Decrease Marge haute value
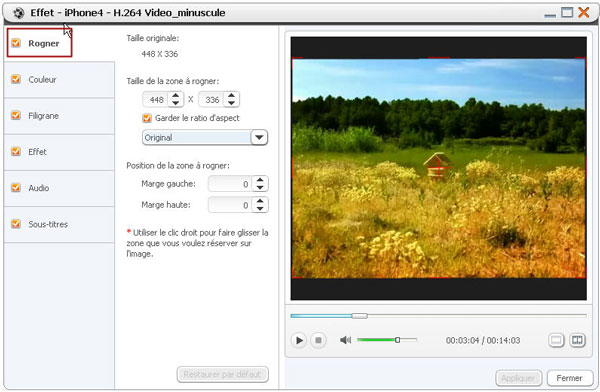600x392 pixels. (x=260, y=209)
